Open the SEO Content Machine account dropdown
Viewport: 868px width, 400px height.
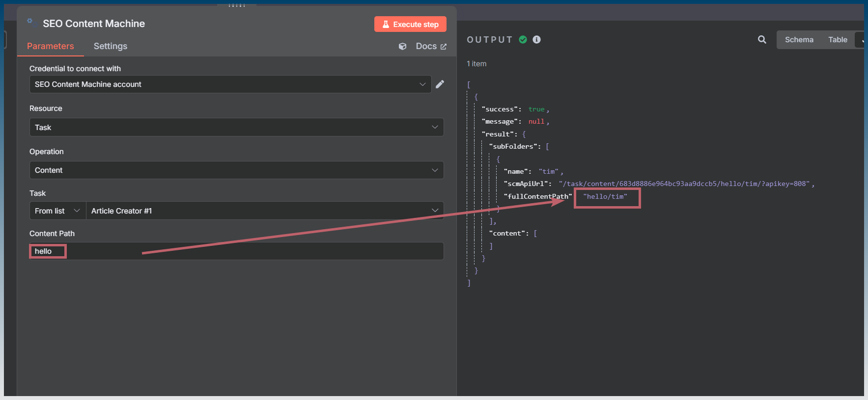coord(230,84)
